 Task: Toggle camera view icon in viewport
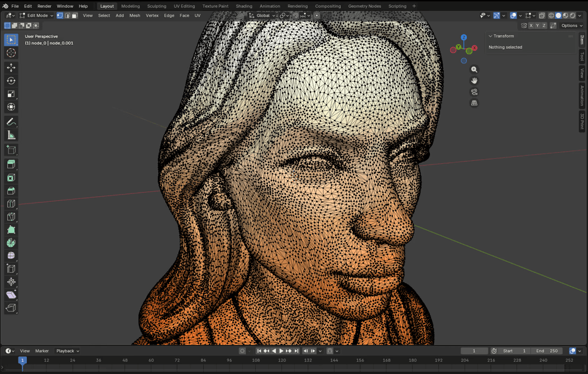point(474,92)
